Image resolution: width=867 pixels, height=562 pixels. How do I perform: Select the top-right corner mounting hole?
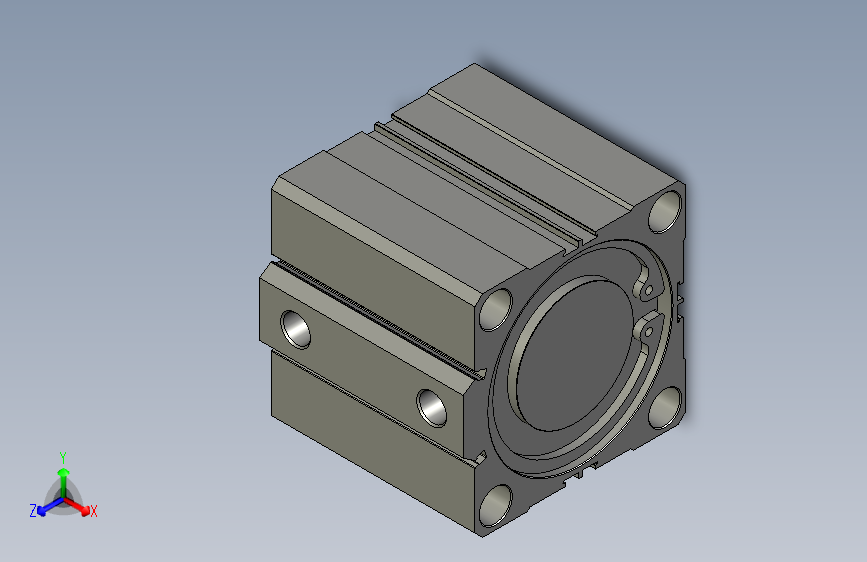[x=665, y=212]
